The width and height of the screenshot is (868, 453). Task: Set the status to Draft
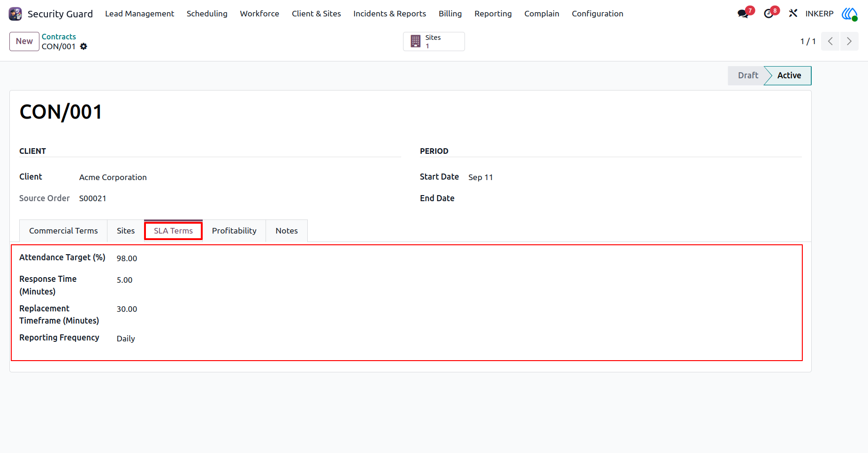pos(747,75)
